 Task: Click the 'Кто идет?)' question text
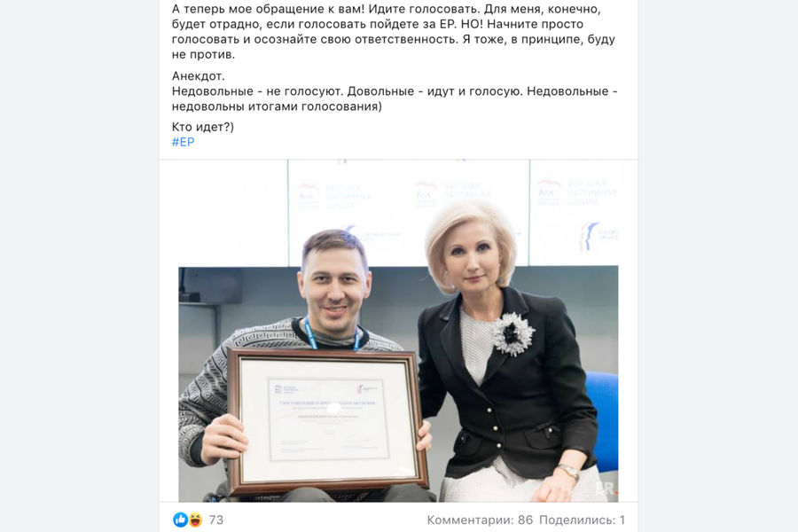pos(202,127)
